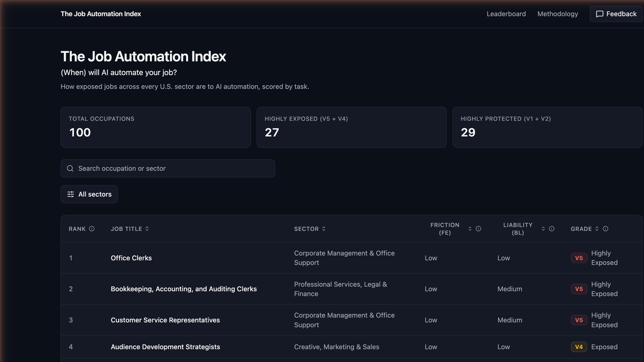Image resolution: width=644 pixels, height=362 pixels.
Task: Open the Grade column info icon
Action: point(605,228)
